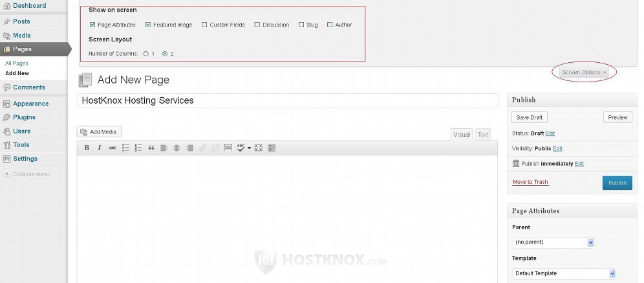Image resolution: width=644 pixels, height=283 pixels.
Task: Apply bold formatting in the editor toolbar
Action: click(x=87, y=148)
